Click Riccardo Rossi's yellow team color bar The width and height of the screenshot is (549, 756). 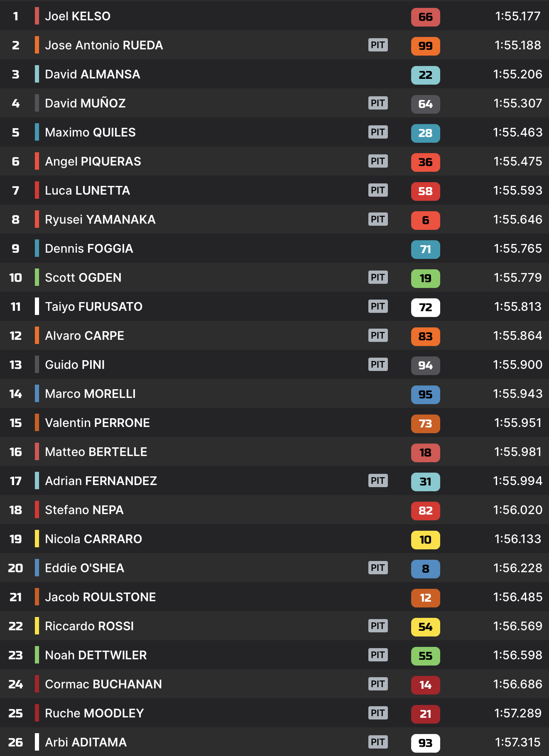coord(37,626)
